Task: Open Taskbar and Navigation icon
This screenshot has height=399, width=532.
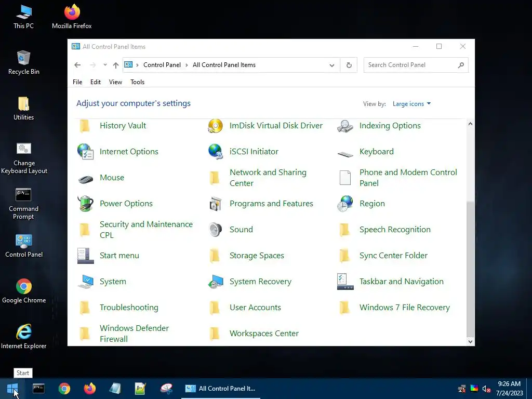Action: [x=345, y=282]
